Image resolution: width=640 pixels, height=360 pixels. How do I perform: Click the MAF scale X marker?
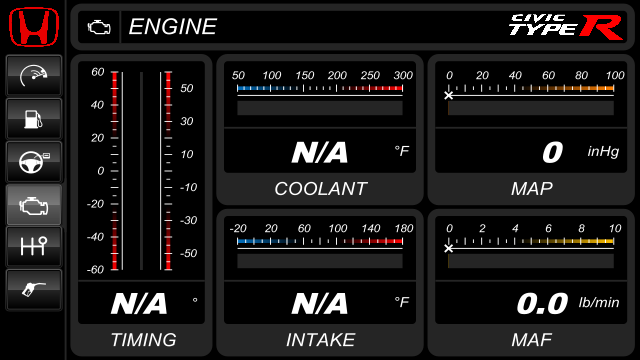click(449, 248)
